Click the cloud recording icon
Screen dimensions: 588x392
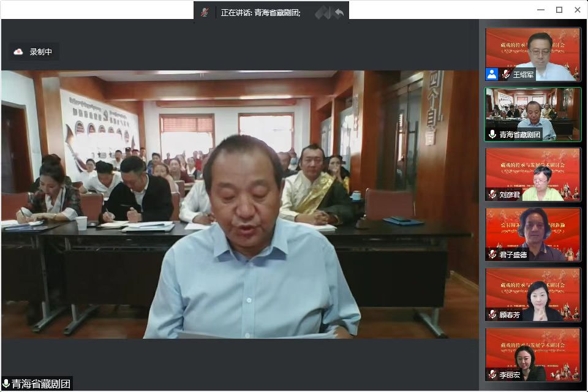click(x=18, y=52)
